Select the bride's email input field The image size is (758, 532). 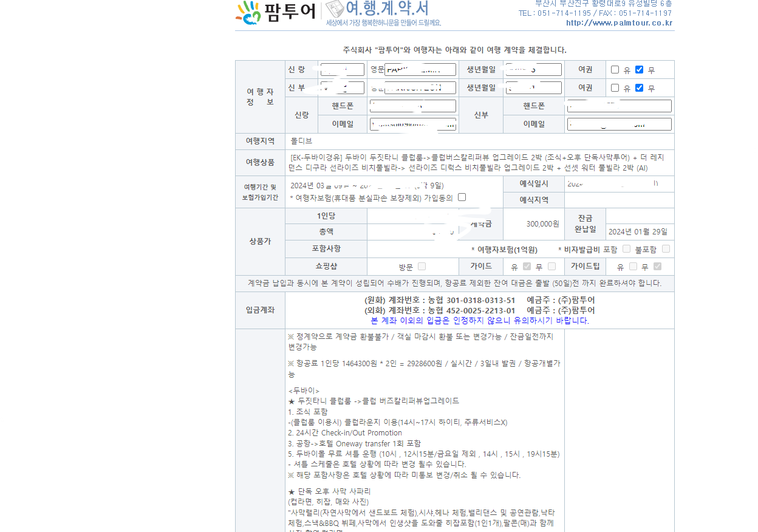click(619, 124)
